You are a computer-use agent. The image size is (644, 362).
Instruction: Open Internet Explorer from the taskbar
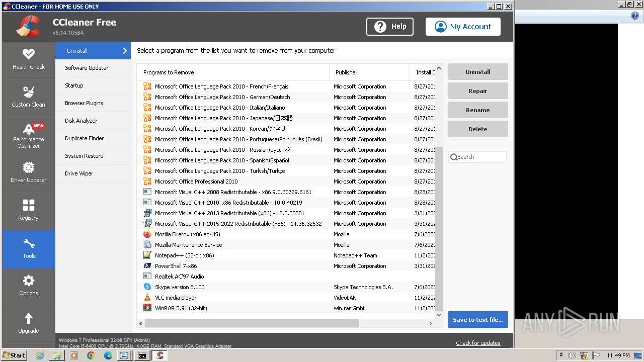point(40,355)
